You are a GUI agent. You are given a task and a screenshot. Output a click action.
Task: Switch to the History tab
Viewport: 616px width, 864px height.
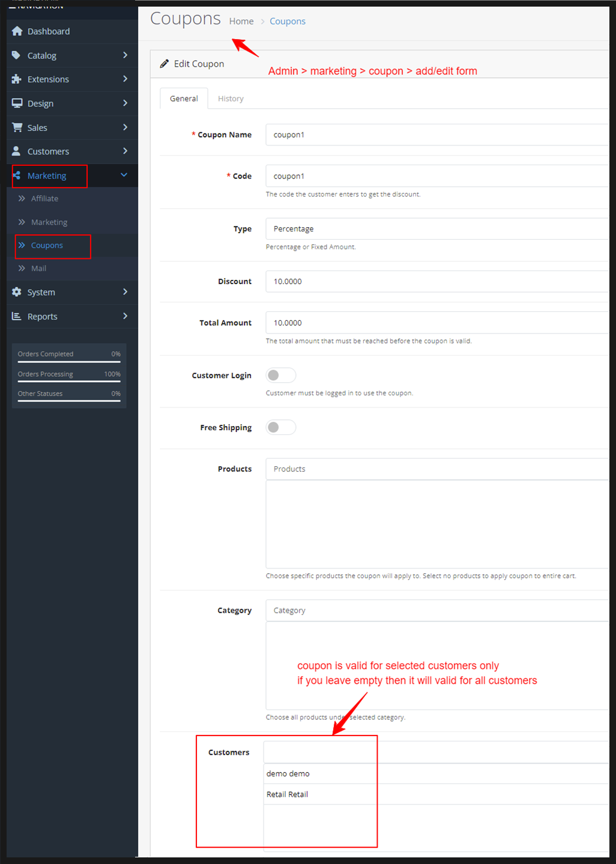231,99
